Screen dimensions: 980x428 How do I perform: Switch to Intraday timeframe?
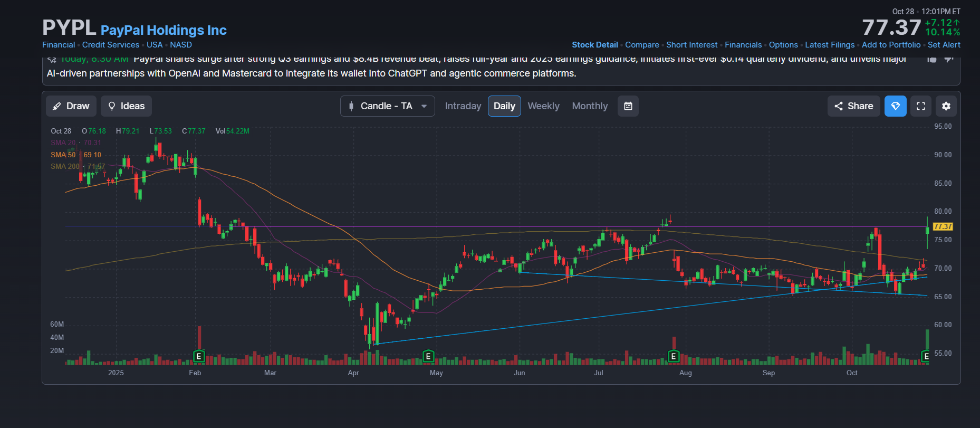click(463, 106)
